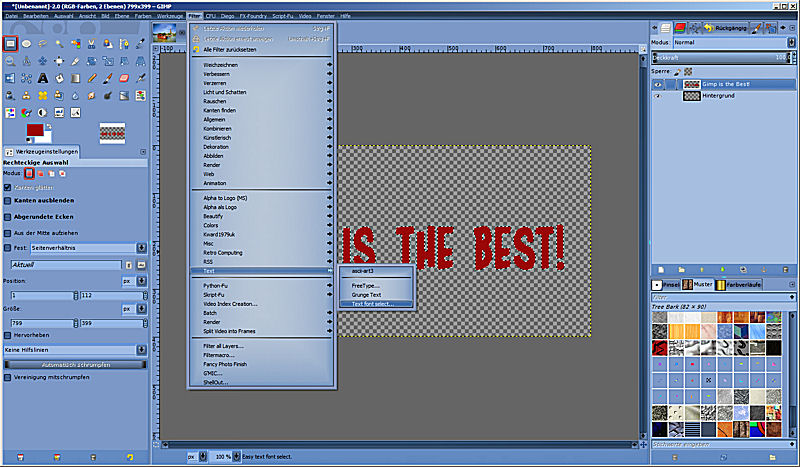
Task: Open Größe unit 'px' dropdown
Action: [134, 309]
